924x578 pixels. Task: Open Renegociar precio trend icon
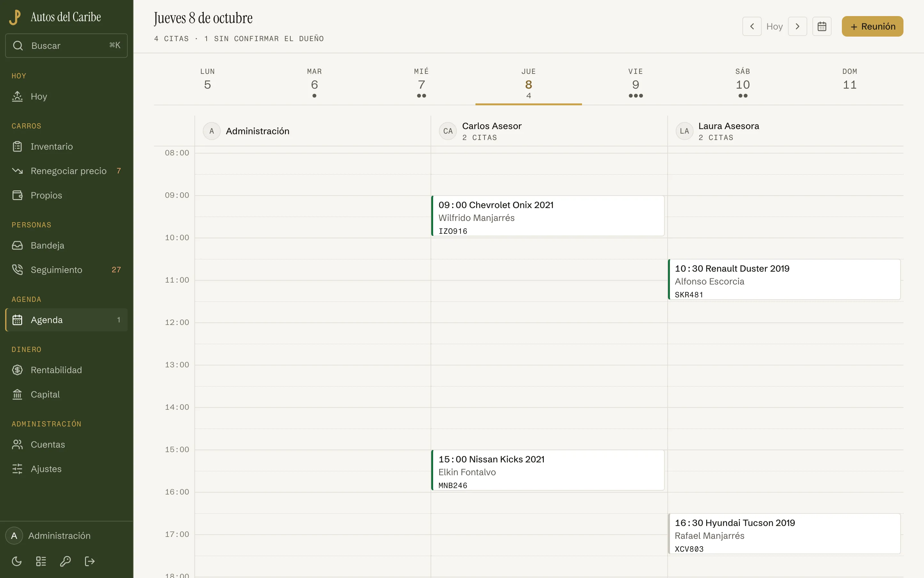pyautogui.click(x=17, y=171)
